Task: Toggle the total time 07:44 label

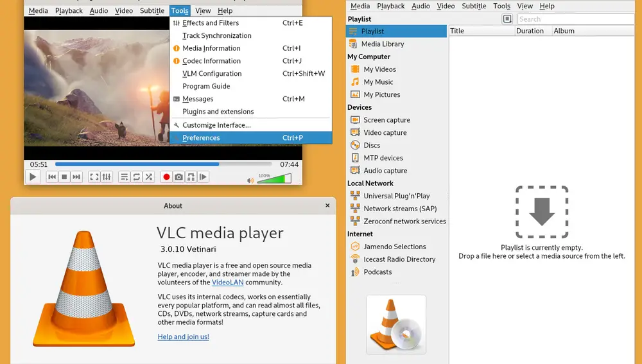Action: (289, 164)
